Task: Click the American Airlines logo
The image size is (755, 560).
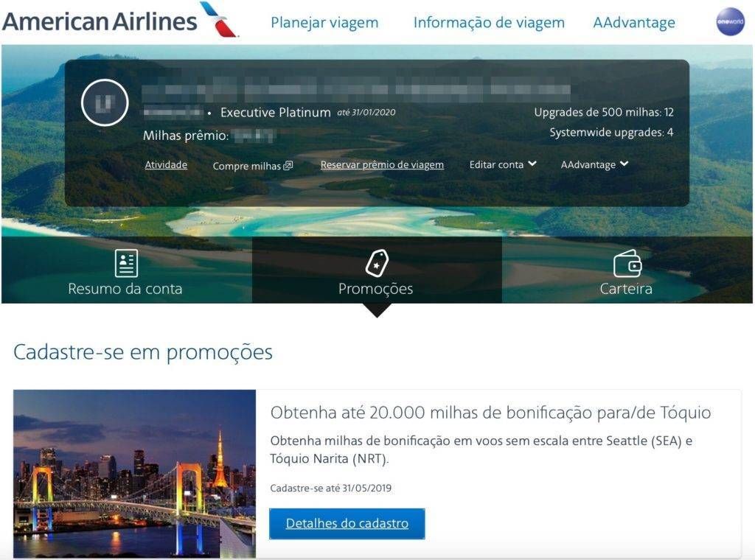Action: click(120, 20)
